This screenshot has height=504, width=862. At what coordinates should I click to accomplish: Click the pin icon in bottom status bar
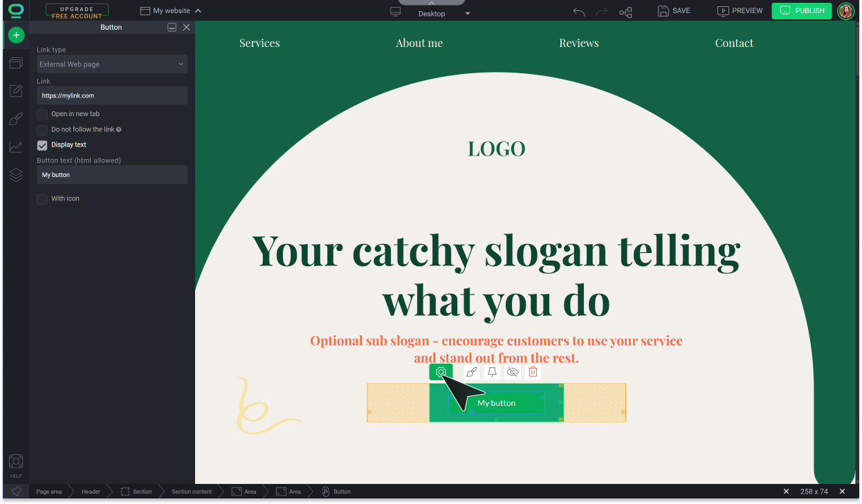[x=16, y=492]
